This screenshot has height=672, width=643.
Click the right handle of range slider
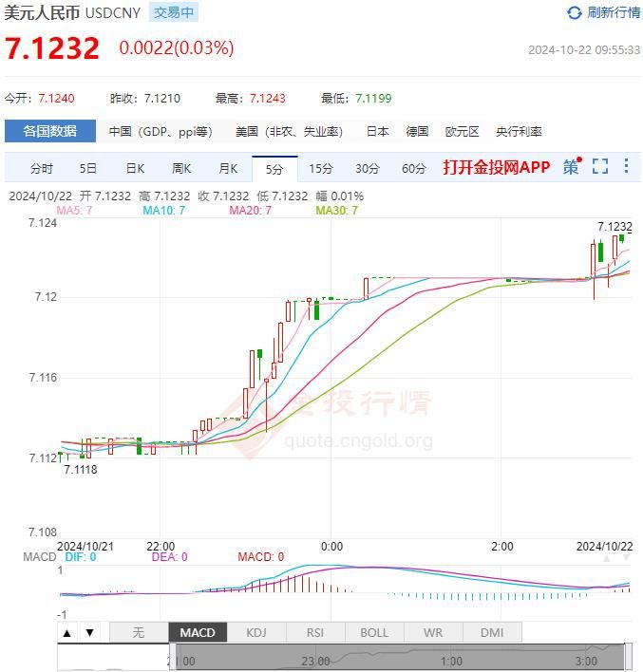[x=628, y=657]
